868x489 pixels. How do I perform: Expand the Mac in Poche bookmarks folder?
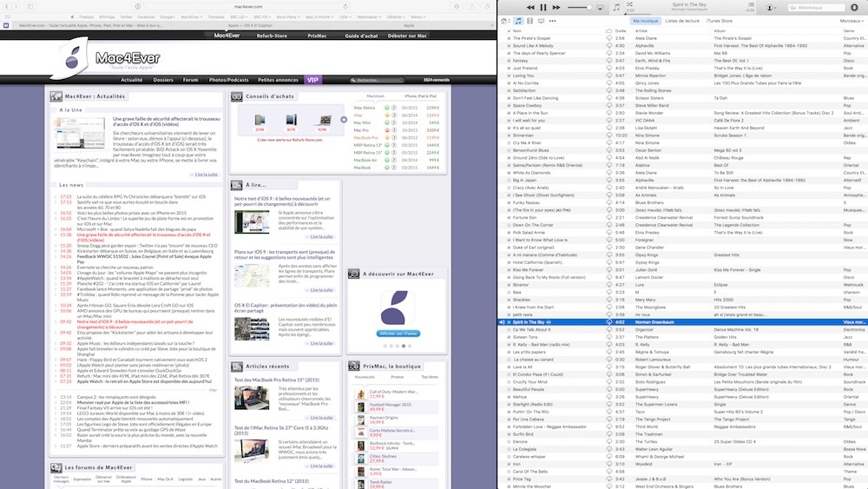pos(319,17)
